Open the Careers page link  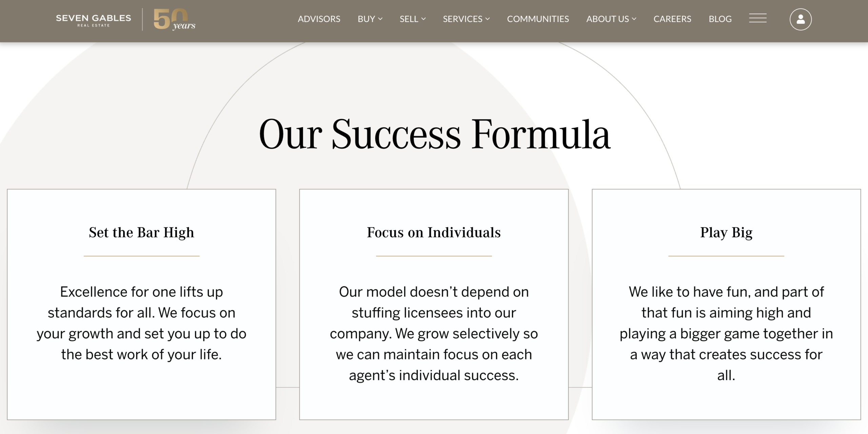(x=672, y=19)
